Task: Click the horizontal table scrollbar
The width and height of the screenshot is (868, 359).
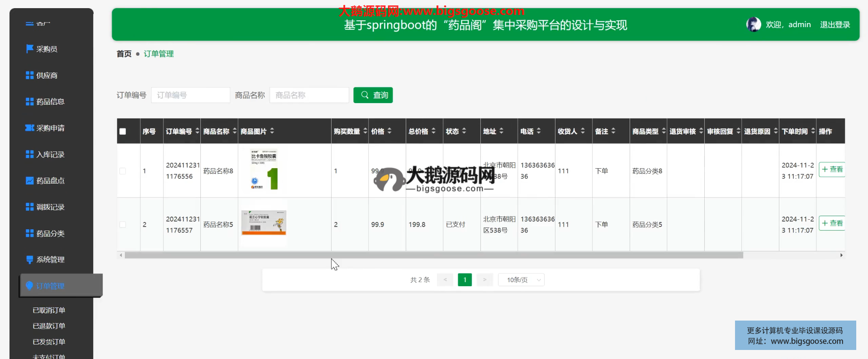Action: pos(433,255)
